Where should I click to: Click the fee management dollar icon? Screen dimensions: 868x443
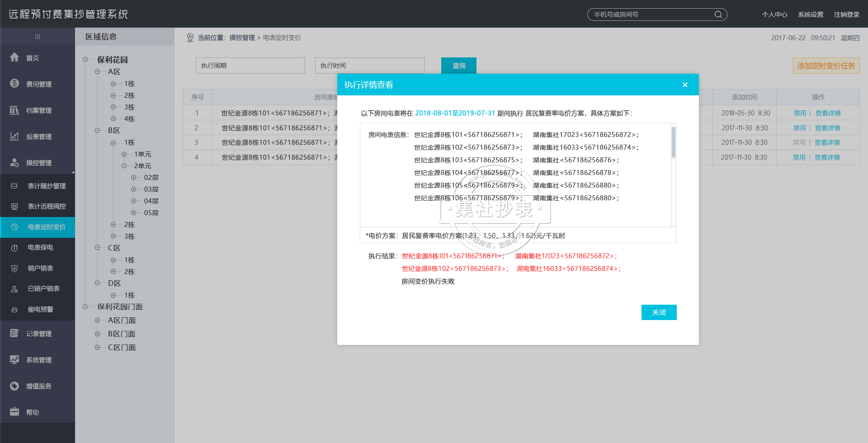point(14,84)
